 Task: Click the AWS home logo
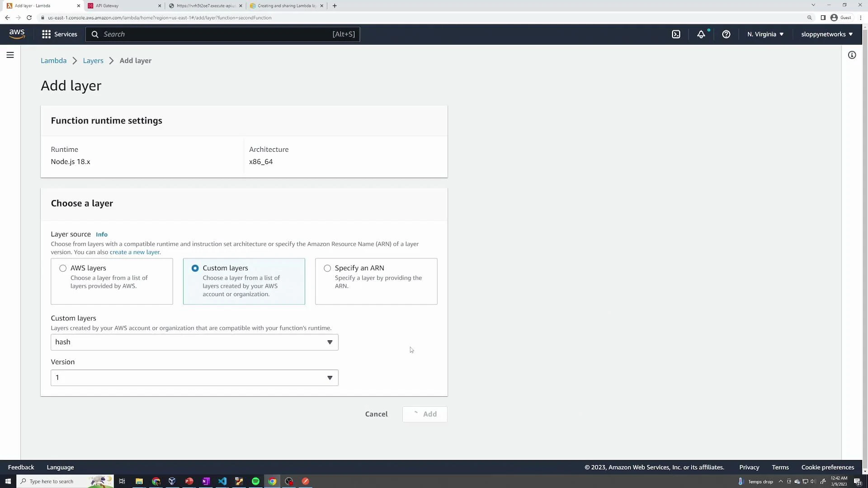pos(17,34)
